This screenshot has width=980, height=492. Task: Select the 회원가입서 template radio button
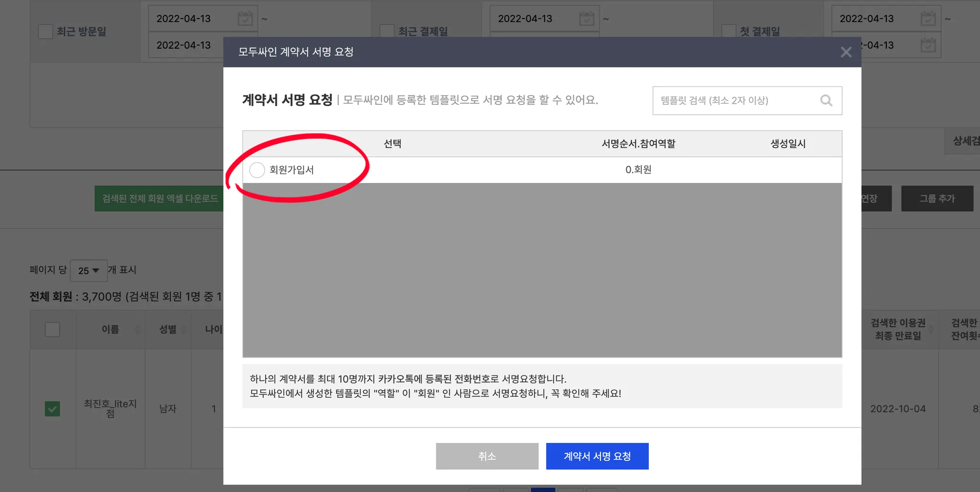click(x=257, y=170)
